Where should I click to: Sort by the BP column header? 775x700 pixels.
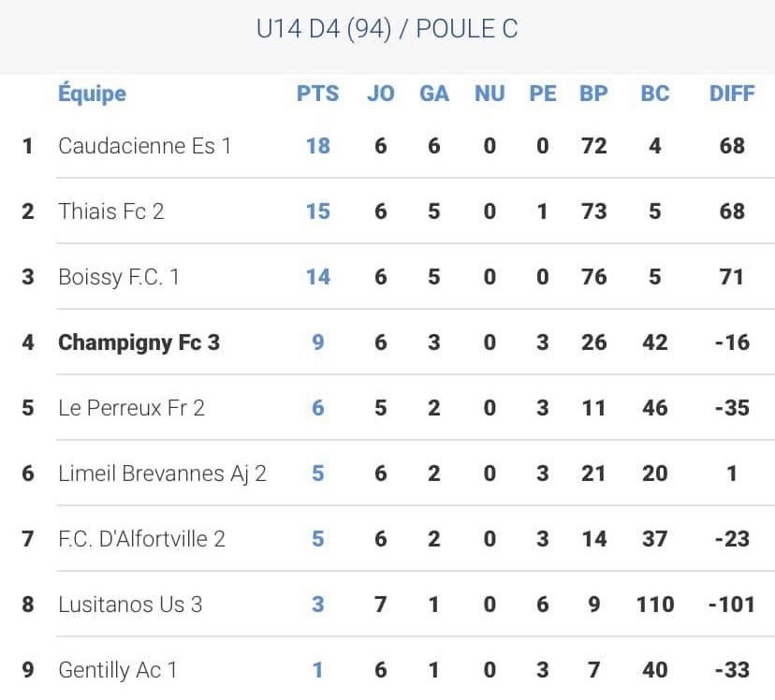[593, 94]
